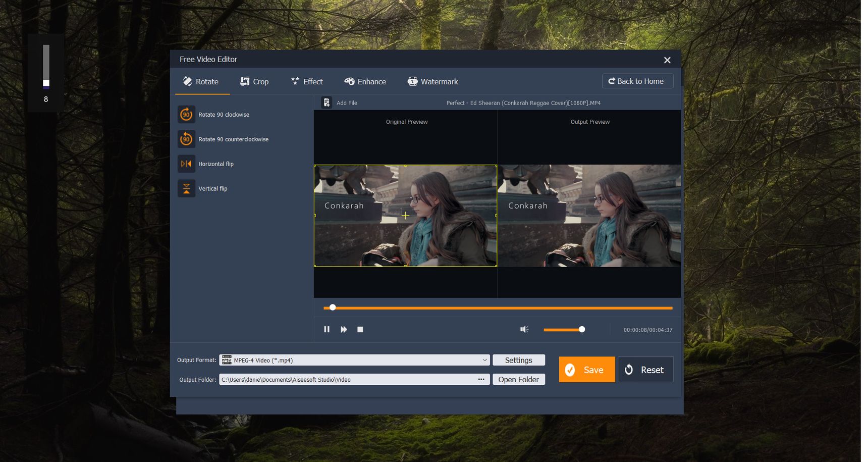Image resolution: width=868 pixels, height=462 pixels.
Task: Select Rotate 90 clockwise label
Action: [224, 115]
